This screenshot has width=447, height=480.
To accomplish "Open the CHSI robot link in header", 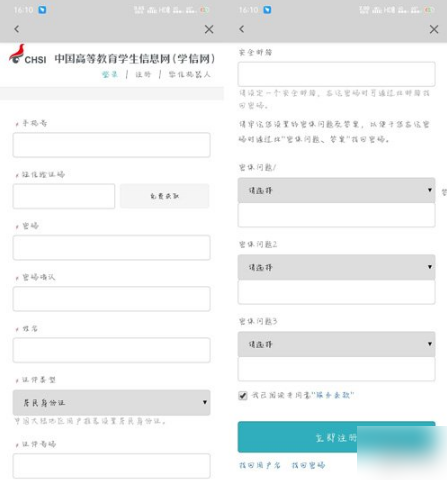I will coord(189,74).
